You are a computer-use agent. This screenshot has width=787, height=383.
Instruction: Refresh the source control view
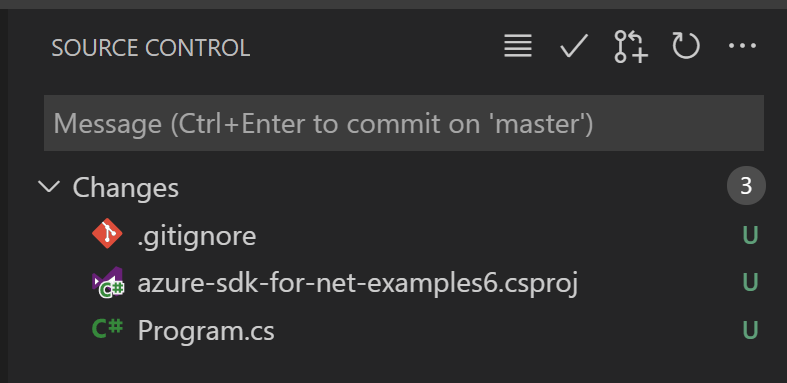coord(686,46)
